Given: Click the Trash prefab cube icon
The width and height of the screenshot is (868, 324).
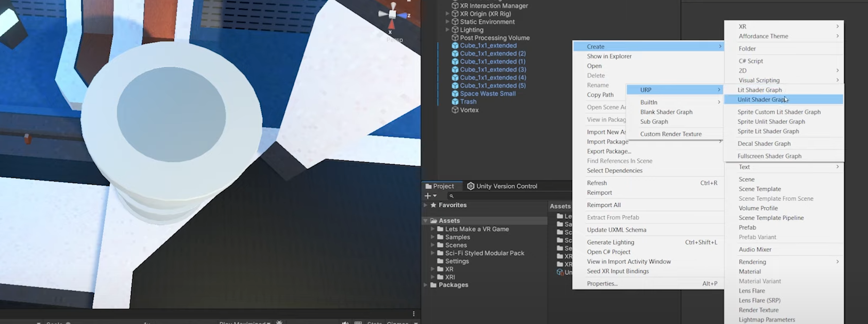Looking at the screenshot, I should coord(455,101).
